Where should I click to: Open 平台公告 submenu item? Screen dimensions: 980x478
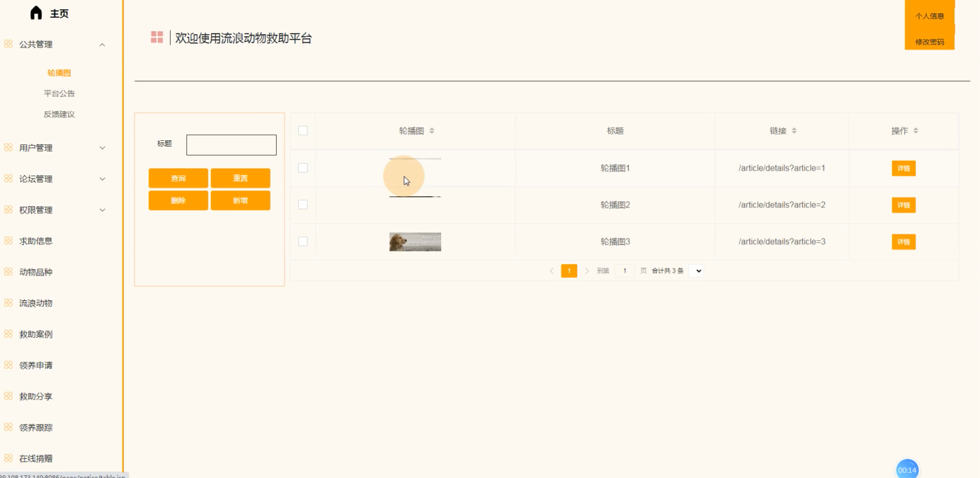[x=59, y=93]
